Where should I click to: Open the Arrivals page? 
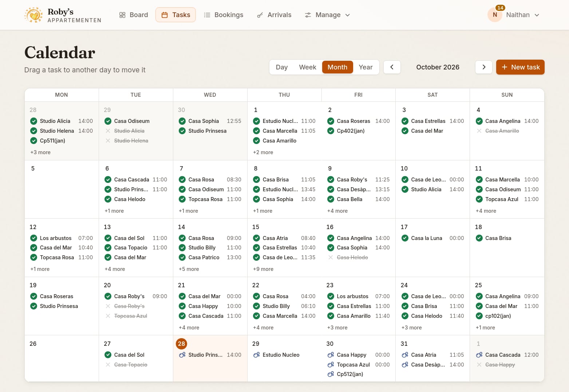click(274, 15)
